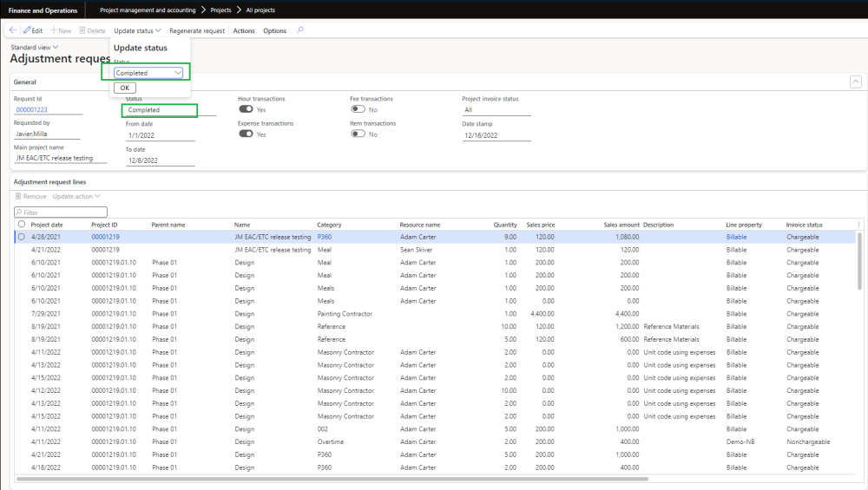Toggle Fee transactions switch
The width and height of the screenshot is (868, 490).
[358, 110]
